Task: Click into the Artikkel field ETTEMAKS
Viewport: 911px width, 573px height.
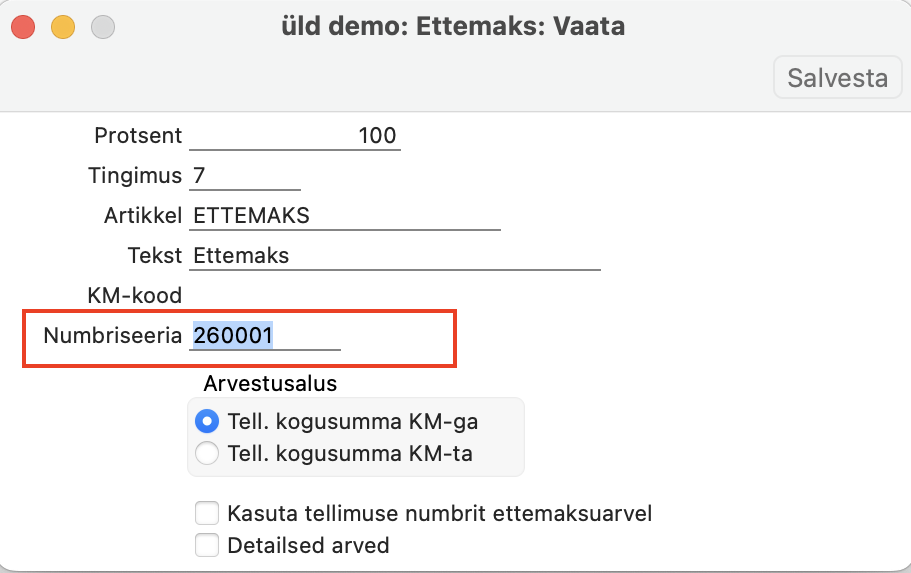Action: pos(345,216)
